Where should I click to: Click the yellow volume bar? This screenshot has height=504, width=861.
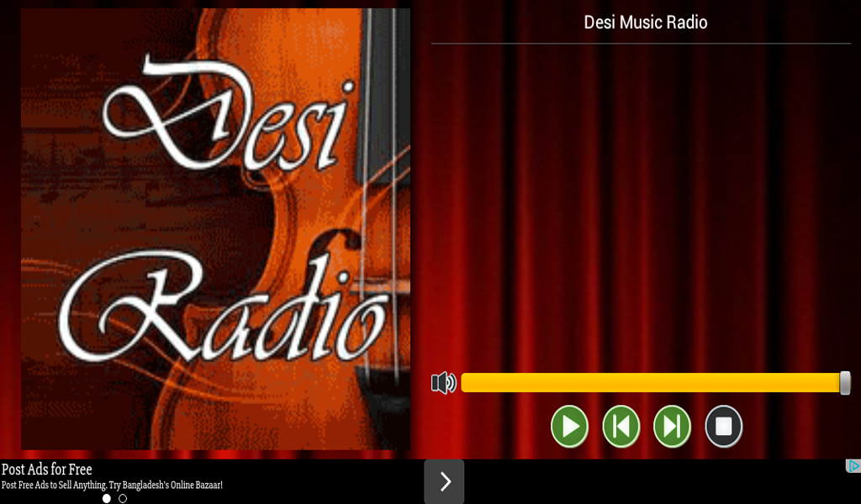click(x=652, y=381)
